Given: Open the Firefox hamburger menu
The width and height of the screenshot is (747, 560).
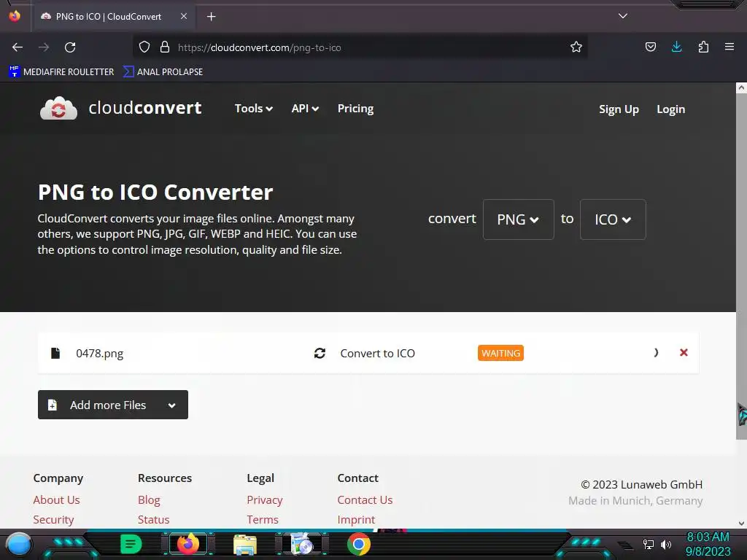Looking at the screenshot, I should point(729,47).
